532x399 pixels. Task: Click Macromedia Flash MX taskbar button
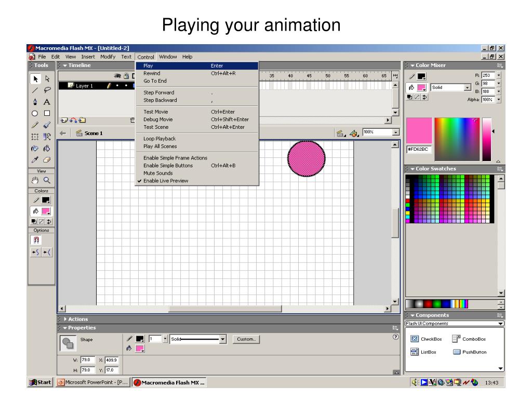click(x=169, y=382)
